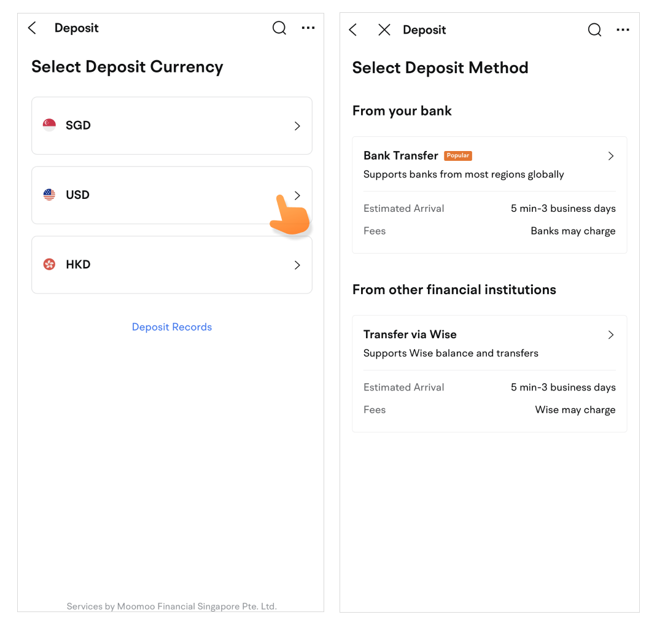The image size is (657, 644).
Task: Open Bank Transfer option chevron
Action: point(611,156)
